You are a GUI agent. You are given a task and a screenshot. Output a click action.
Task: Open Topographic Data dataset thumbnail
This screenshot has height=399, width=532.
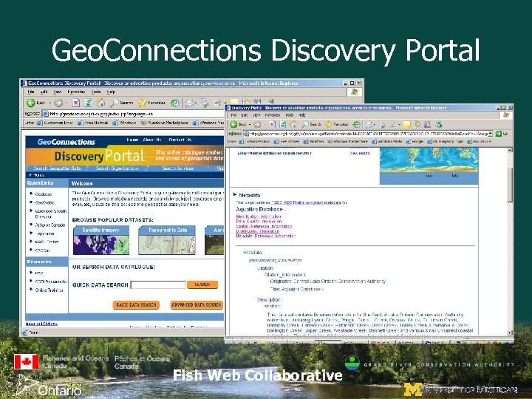tap(166, 240)
